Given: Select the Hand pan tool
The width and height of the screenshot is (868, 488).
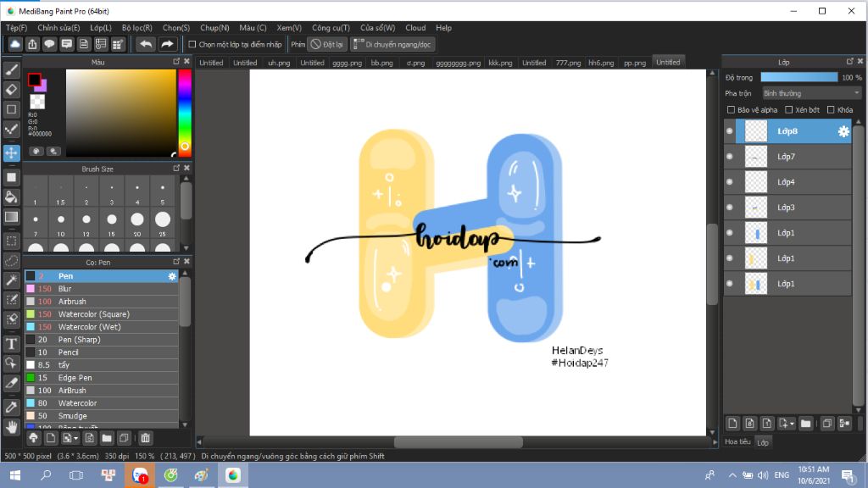Looking at the screenshot, I should pos(11,427).
